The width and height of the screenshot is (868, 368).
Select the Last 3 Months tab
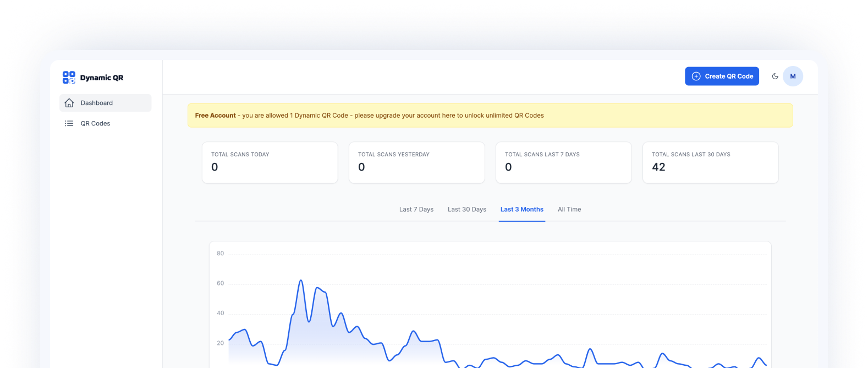pyautogui.click(x=521, y=210)
